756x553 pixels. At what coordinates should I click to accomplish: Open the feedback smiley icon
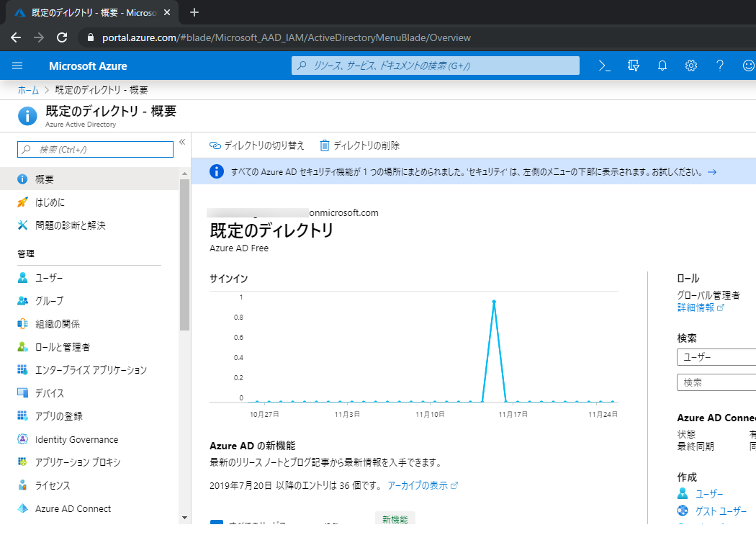pyautogui.click(x=749, y=66)
